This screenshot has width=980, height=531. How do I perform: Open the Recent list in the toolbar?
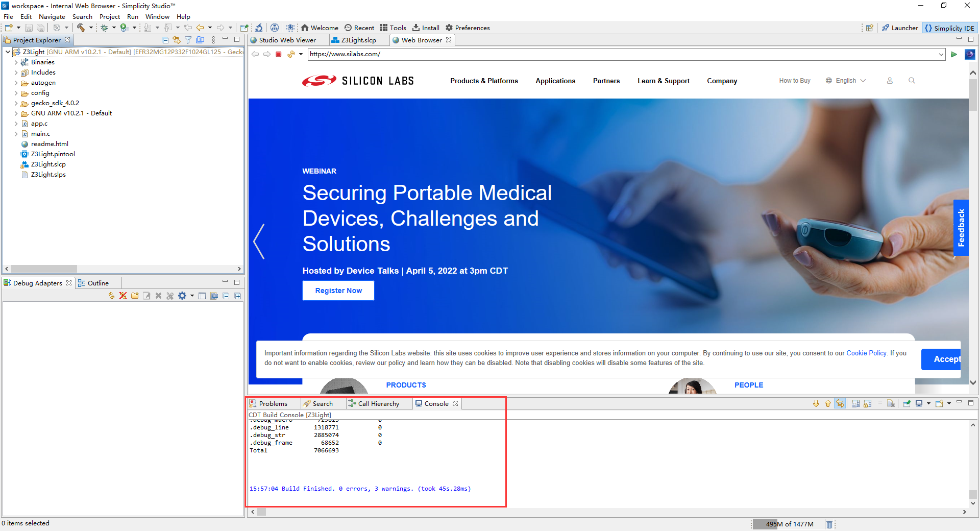pos(359,28)
